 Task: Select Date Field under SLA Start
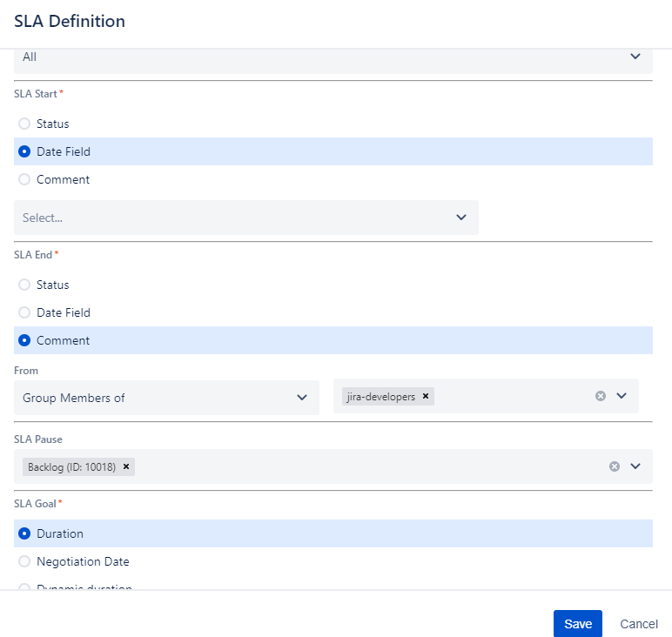pyautogui.click(x=24, y=151)
